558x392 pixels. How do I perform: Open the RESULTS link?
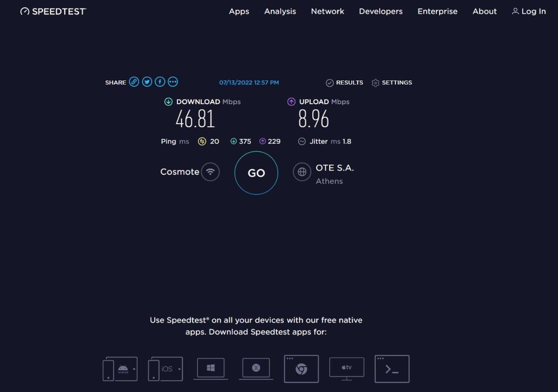point(350,83)
